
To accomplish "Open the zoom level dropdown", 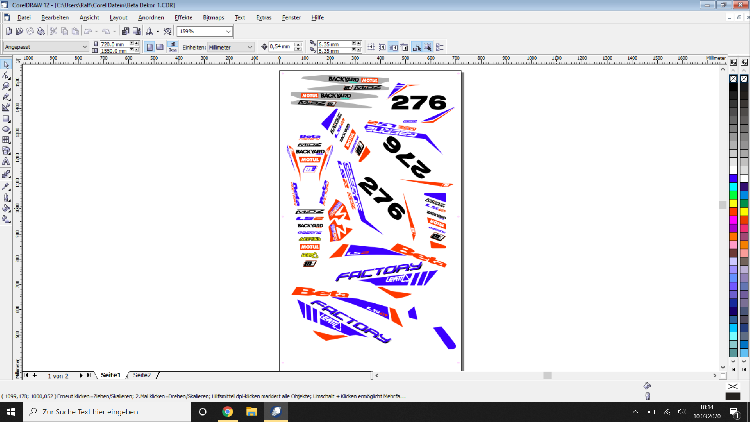I will click(x=228, y=32).
